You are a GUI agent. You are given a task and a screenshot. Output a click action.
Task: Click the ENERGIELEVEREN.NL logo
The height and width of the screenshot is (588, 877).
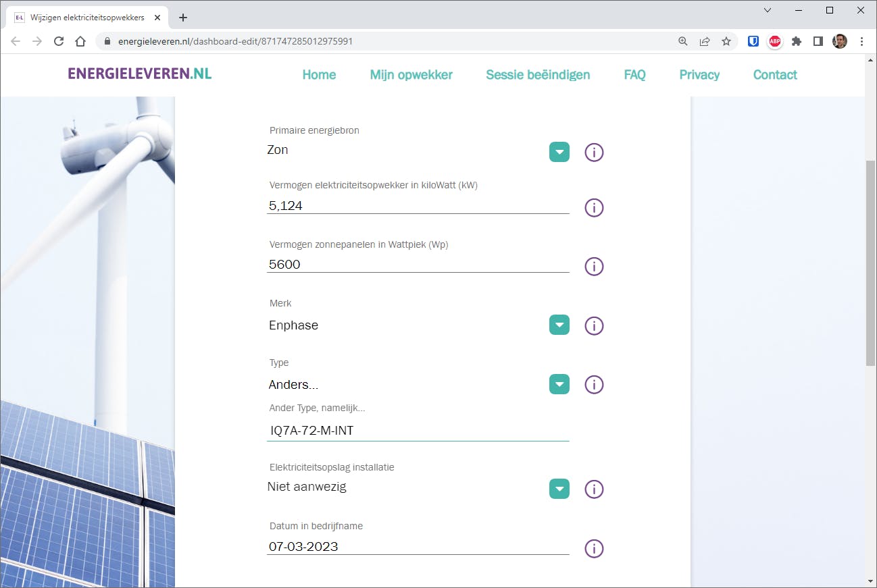(x=140, y=74)
